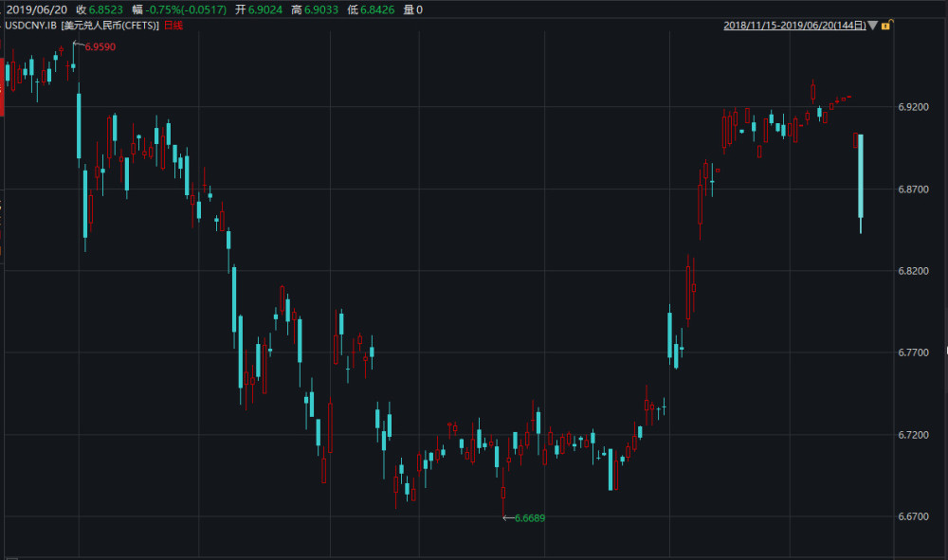The width and height of the screenshot is (948, 560).
Task: Click the low price 6.8426 value
Action: [377, 9]
